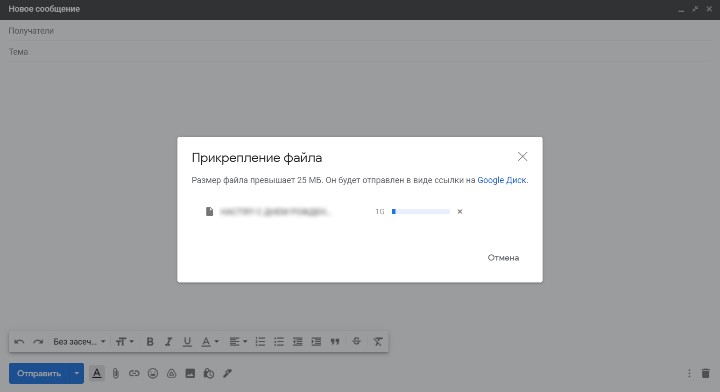Undo the last edit in the compose toolbar

19,342
